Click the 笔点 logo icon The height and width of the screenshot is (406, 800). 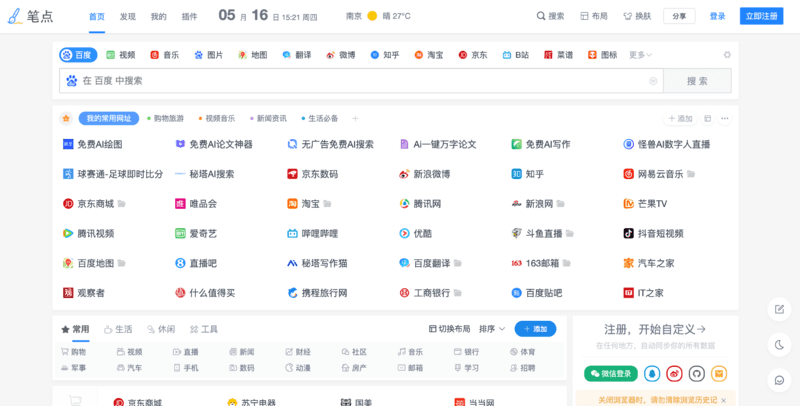click(x=14, y=16)
